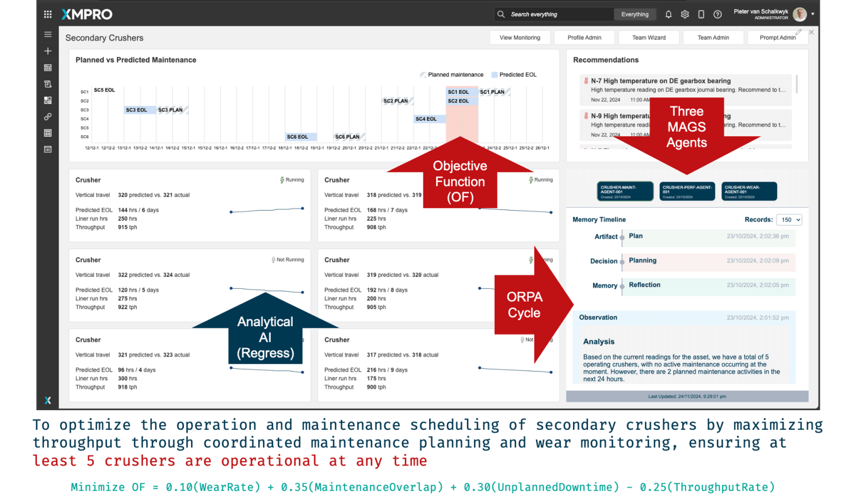
Task: Click the View Monitoring button
Action: coord(519,38)
